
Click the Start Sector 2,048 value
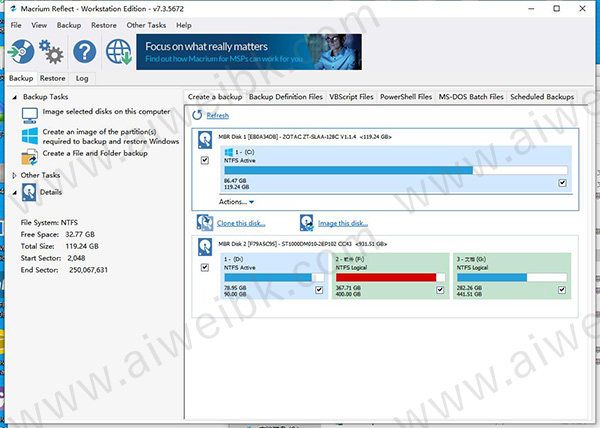[x=76, y=258]
